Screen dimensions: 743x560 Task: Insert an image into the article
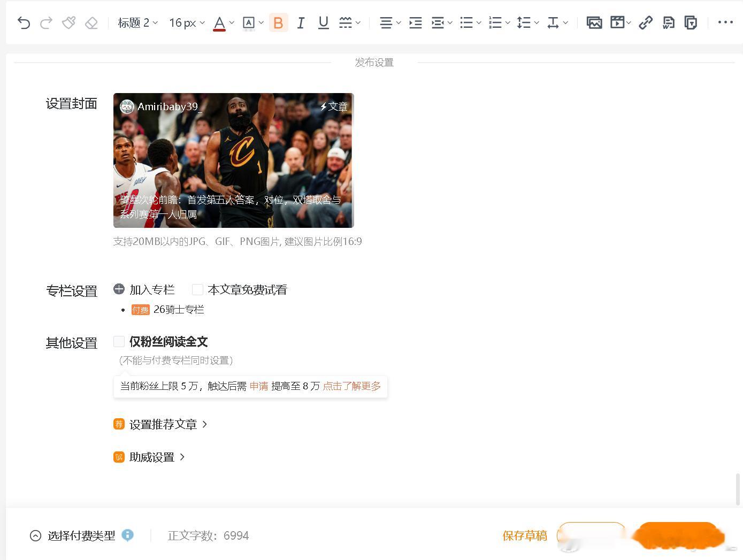[x=594, y=22]
